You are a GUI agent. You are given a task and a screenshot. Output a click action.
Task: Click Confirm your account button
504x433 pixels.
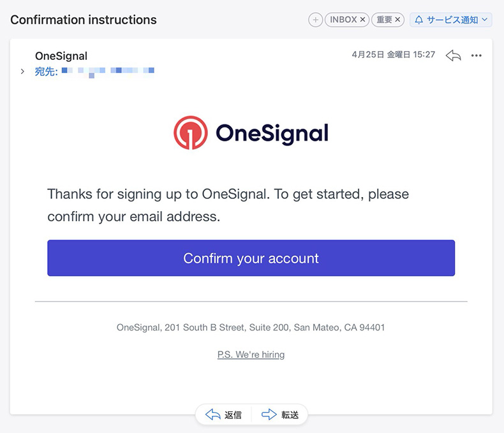tap(251, 258)
